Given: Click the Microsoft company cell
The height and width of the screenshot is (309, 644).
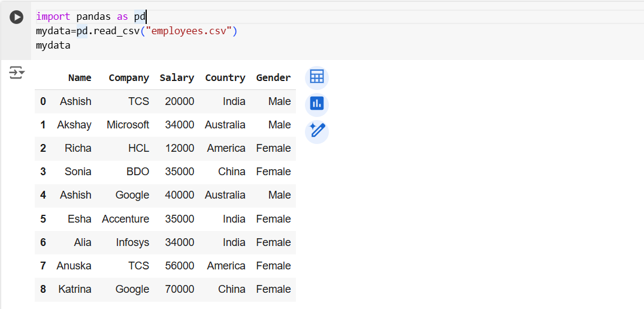Looking at the screenshot, I should [128, 125].
